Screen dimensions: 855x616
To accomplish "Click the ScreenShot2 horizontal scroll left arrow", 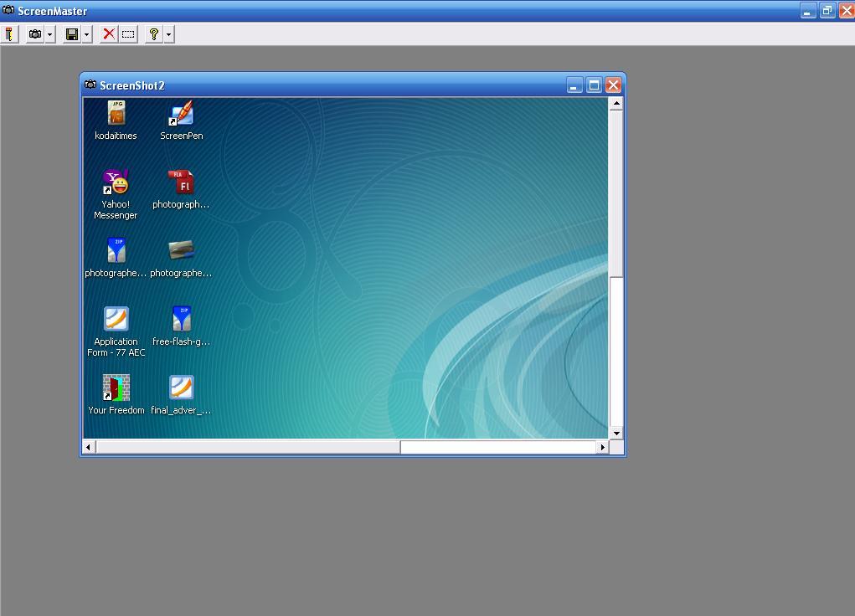I will pos(89,447).
